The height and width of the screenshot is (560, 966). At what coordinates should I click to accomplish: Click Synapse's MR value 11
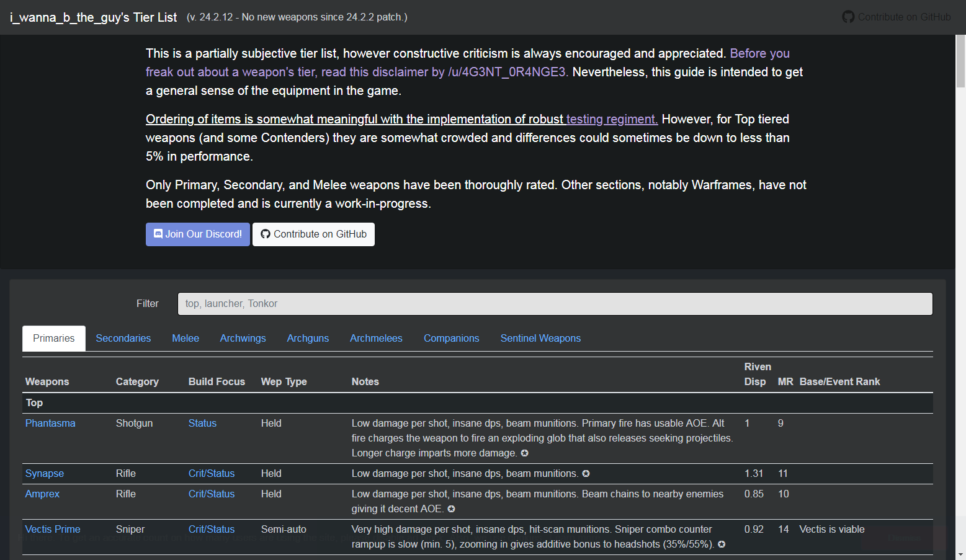point(783,474)
